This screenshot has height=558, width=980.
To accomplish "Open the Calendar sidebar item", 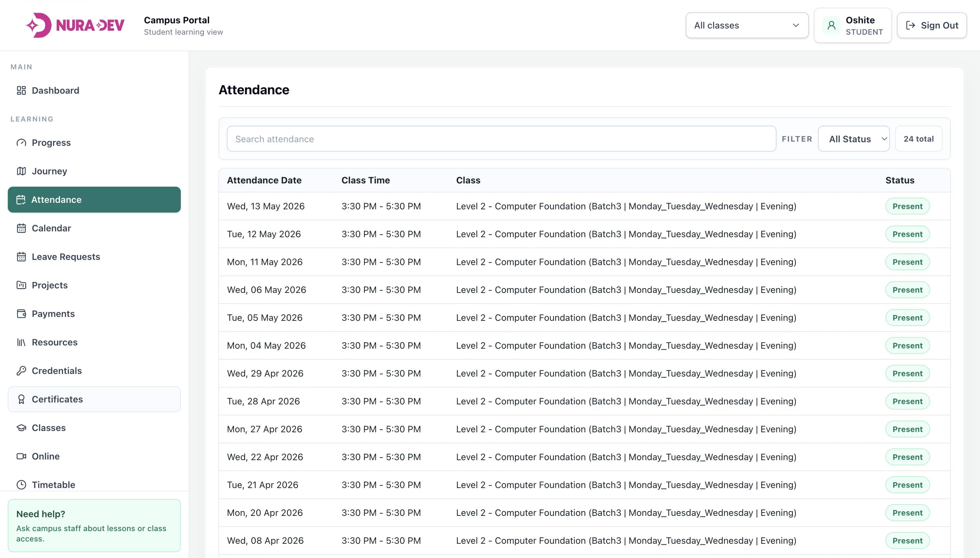I will 94,228.
